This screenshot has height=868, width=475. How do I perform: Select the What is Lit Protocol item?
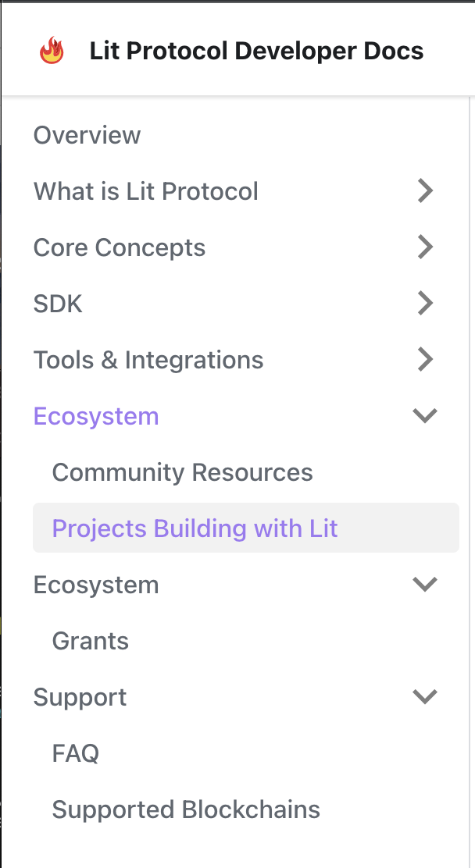tap(146, 191)
